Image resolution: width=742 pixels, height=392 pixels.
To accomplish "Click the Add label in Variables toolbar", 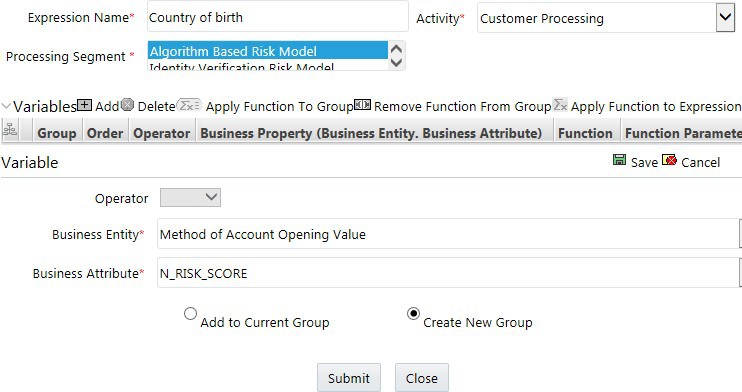I will point(107,107).
